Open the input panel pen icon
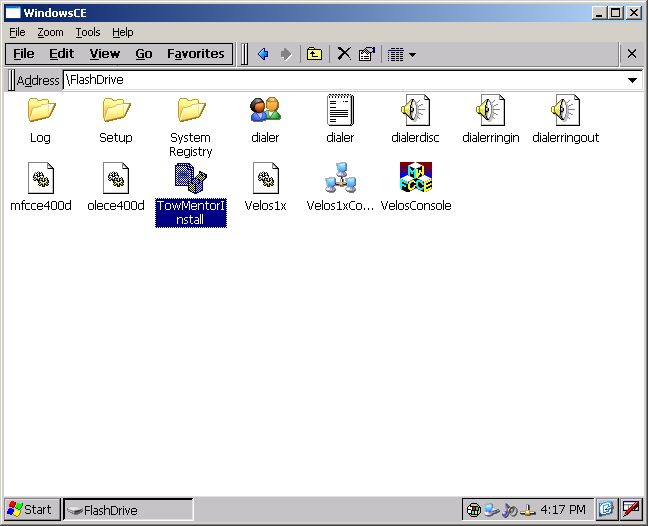The height and width of the screenshot is (526, 648). (x=631, y=509)
